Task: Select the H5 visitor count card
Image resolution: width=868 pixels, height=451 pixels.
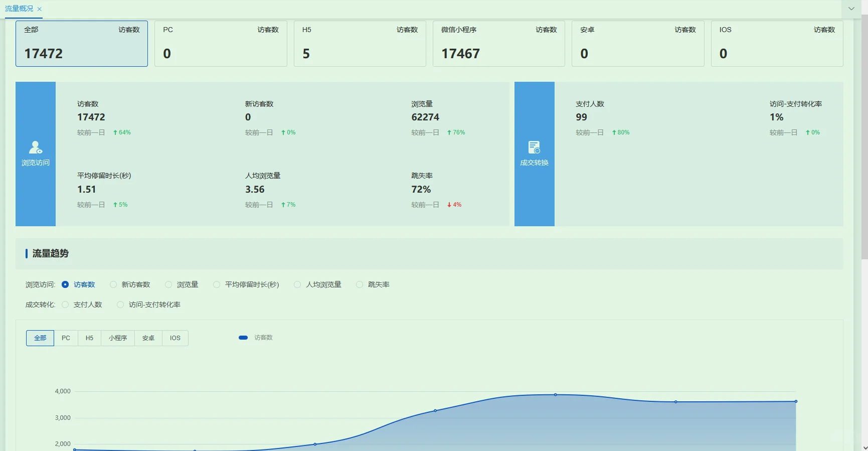Action: pyautogui.click(x=360, y=44)
